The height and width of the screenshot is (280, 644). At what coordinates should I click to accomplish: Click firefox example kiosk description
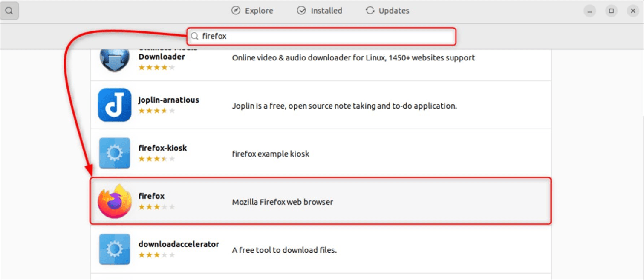click(x=271, y=154)
